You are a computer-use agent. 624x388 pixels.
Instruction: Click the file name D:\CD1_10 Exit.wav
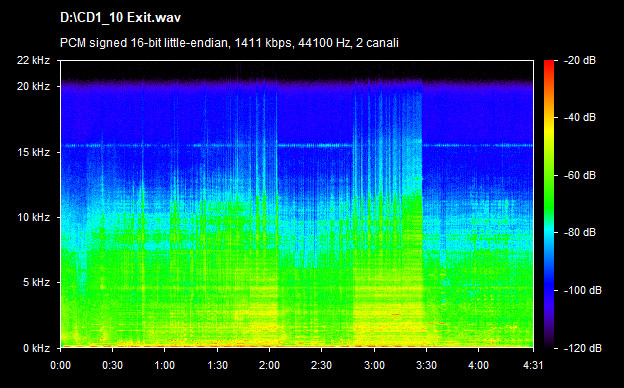120,18
